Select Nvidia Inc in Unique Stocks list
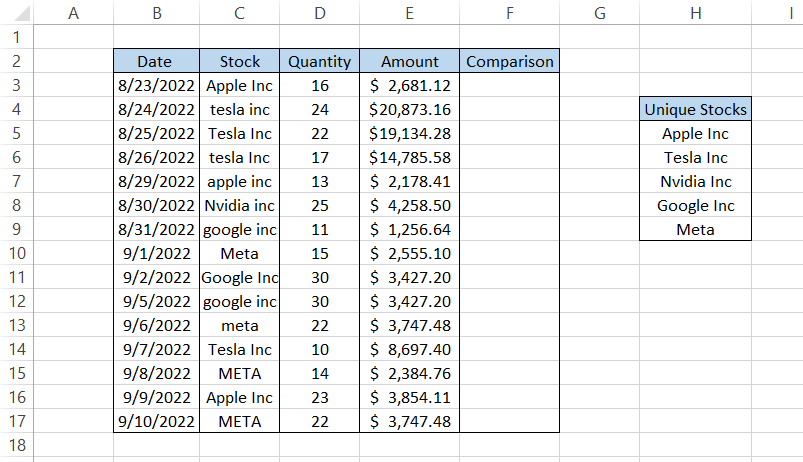 click(695, 181)
